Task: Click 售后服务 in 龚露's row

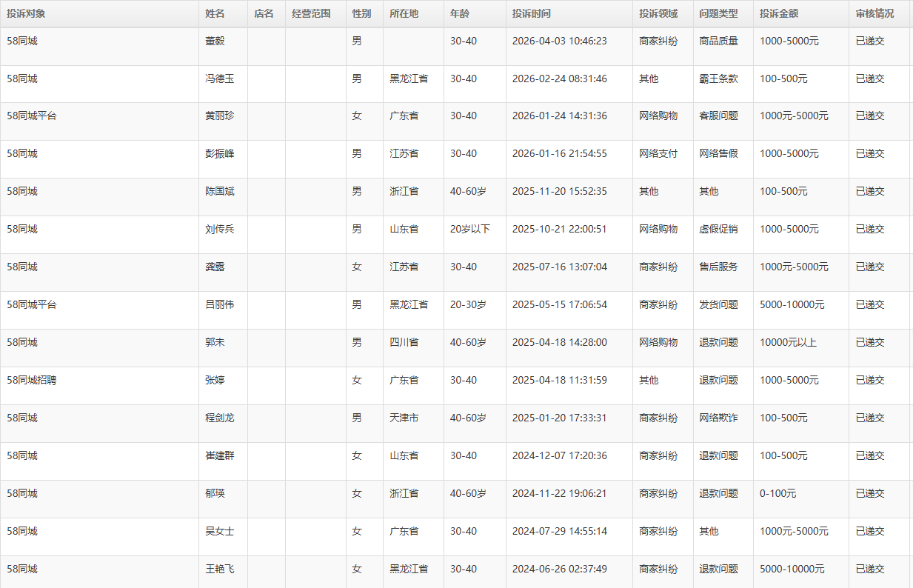Action: 719,267
